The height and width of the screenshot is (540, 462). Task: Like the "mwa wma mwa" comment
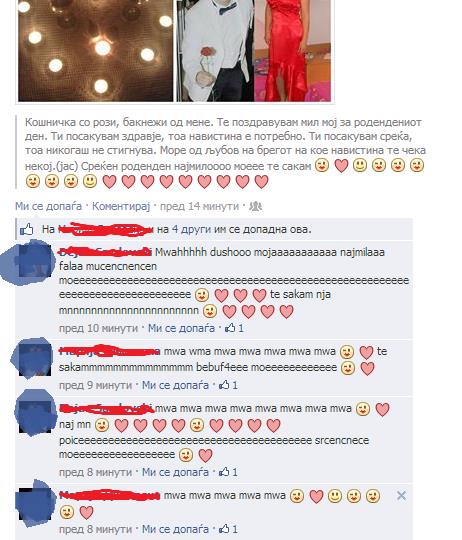[x=175, y=385]
